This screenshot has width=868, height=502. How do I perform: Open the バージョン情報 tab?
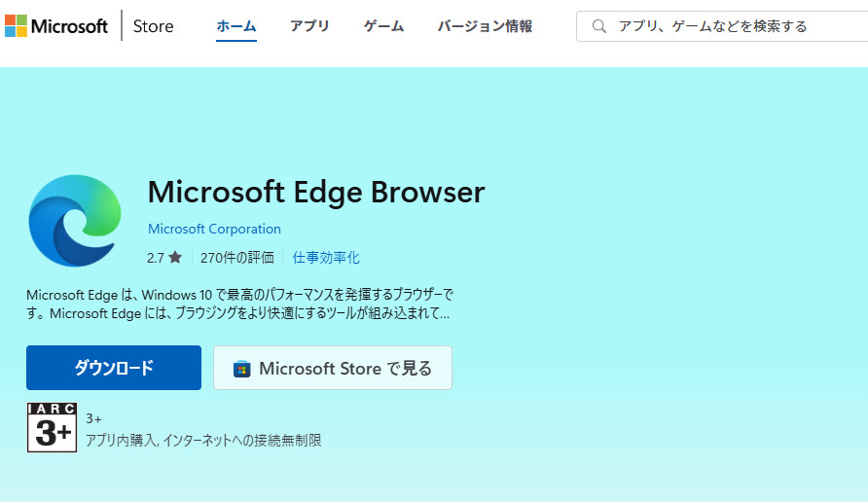[x=485, y=26]
